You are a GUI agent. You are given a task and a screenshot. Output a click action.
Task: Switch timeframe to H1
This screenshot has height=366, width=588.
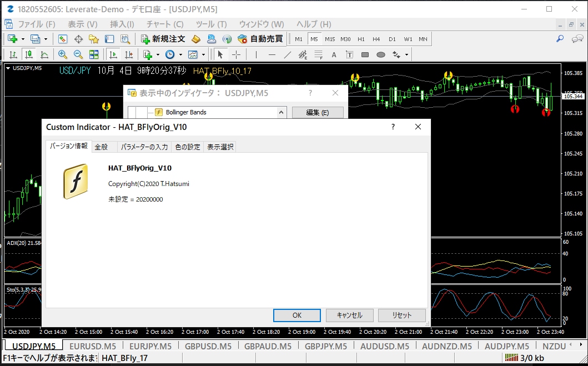click(361, 39)
